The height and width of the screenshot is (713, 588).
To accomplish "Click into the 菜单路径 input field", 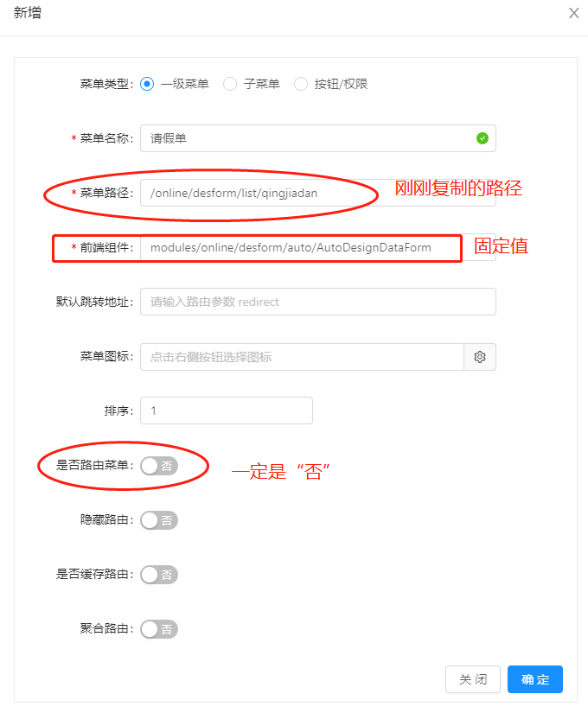I will pyautogui.click(x=318, y=193).
